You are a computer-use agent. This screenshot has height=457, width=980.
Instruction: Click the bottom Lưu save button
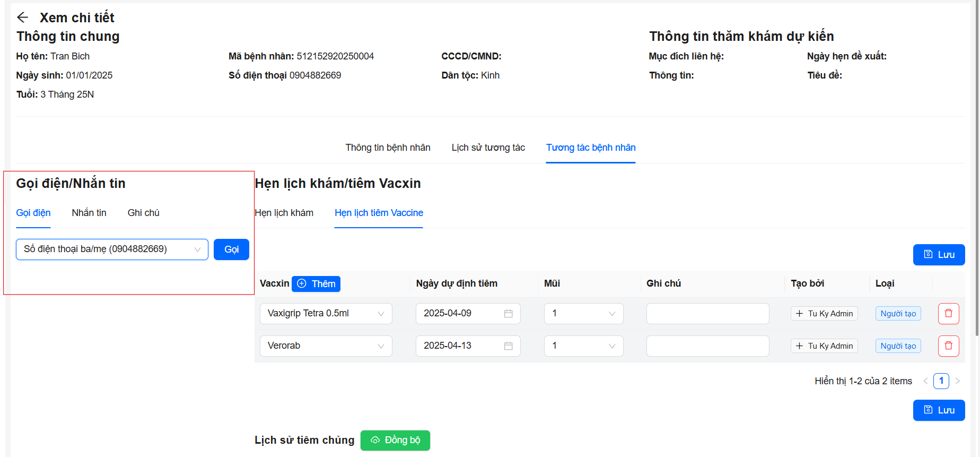tap(939, 410)
